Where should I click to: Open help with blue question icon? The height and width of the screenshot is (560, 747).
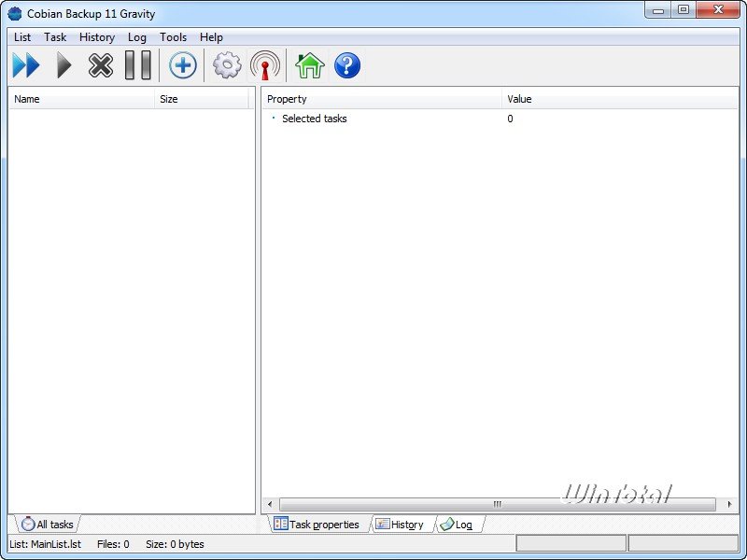pyautogui.click(x=347, y=65)
